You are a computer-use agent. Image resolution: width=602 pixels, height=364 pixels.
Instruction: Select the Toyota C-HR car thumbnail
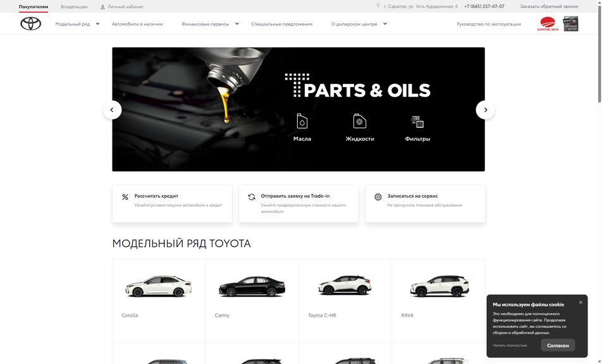[x=345, y=285]
